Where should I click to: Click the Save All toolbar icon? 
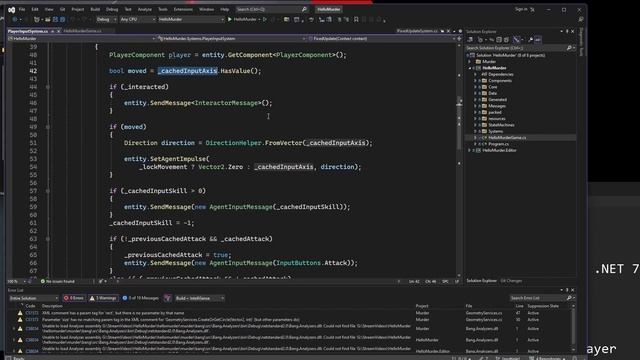click(62, 19)
